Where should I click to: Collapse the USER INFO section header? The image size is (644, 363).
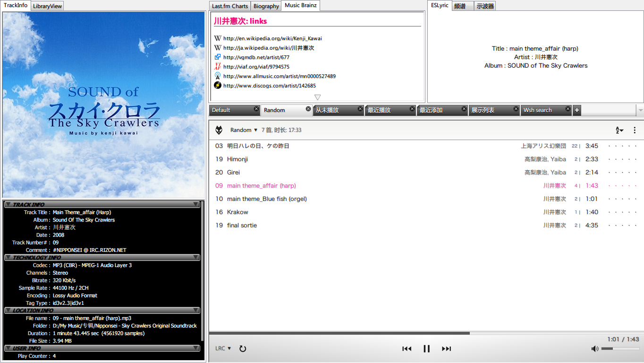click(x=102, y=348)
